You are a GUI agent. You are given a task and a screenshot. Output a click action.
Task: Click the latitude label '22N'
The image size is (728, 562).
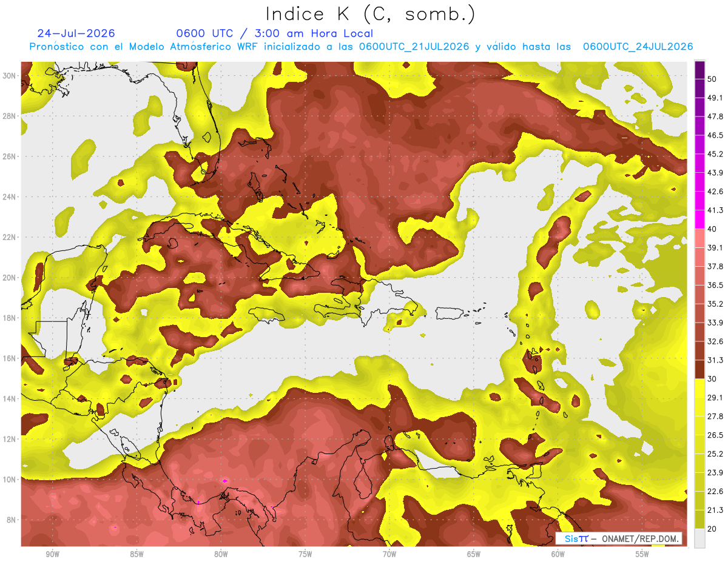tap(9, 237)
